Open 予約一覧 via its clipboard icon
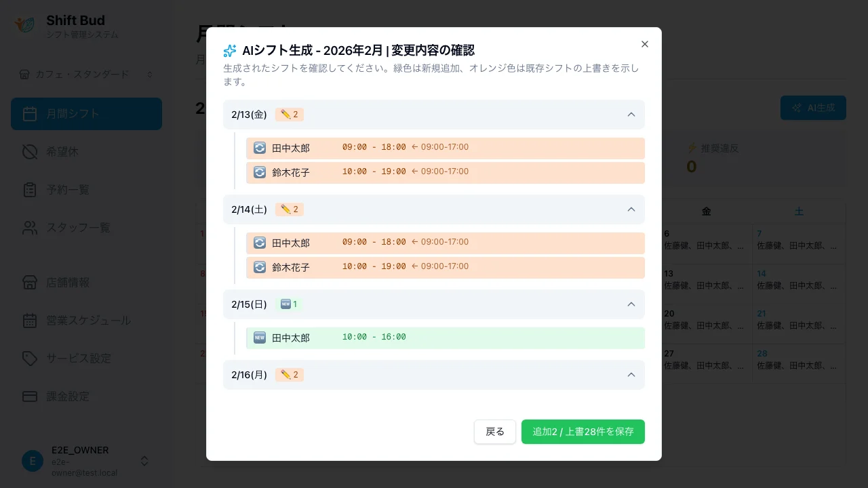Screen dimensions: 868x488 click(x=30, y=190)
